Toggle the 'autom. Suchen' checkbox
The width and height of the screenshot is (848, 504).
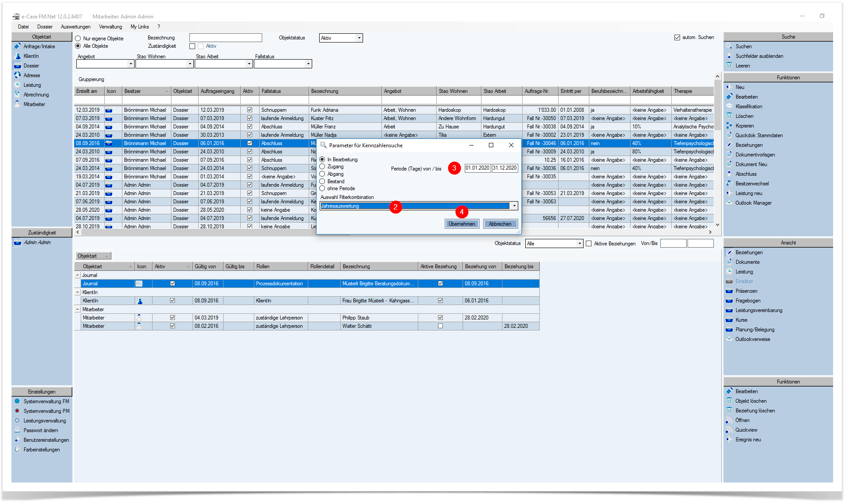click(x=677, y=38)
